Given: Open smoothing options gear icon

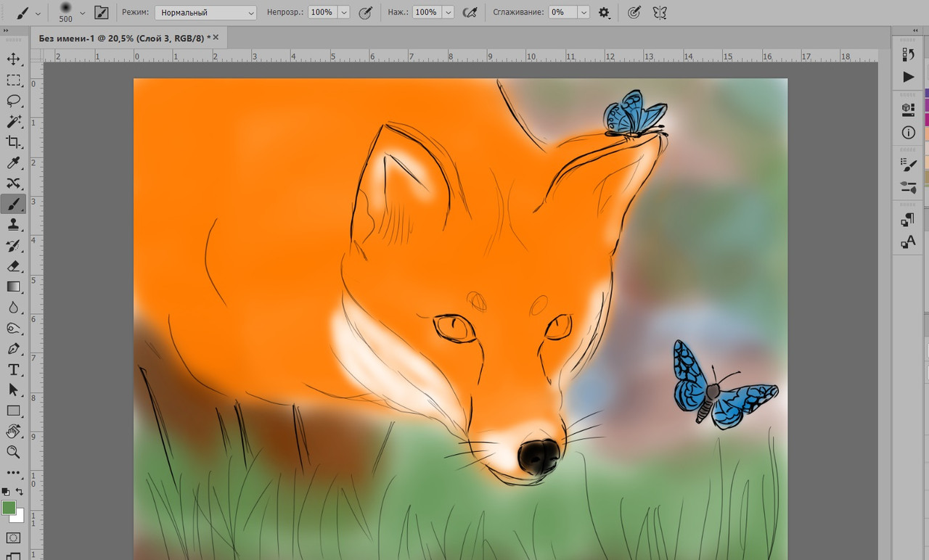Looking at the screenshot, I should coord(604,12).
